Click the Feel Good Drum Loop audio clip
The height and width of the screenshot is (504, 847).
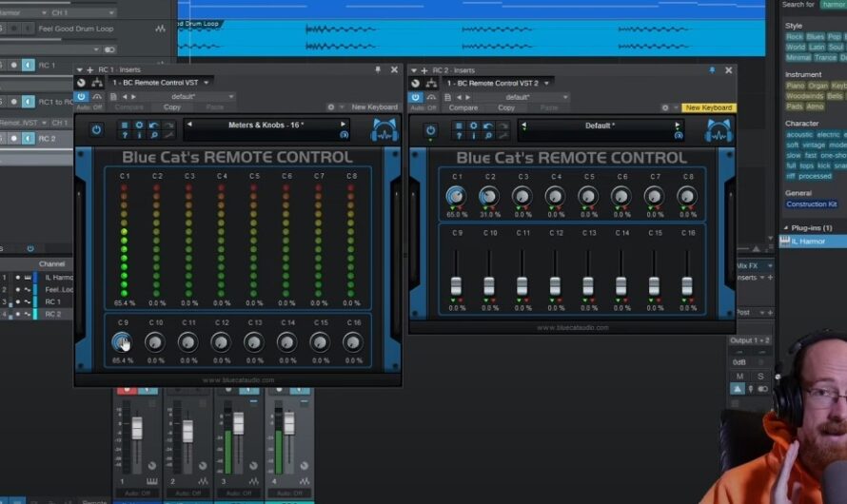point(470,38)
